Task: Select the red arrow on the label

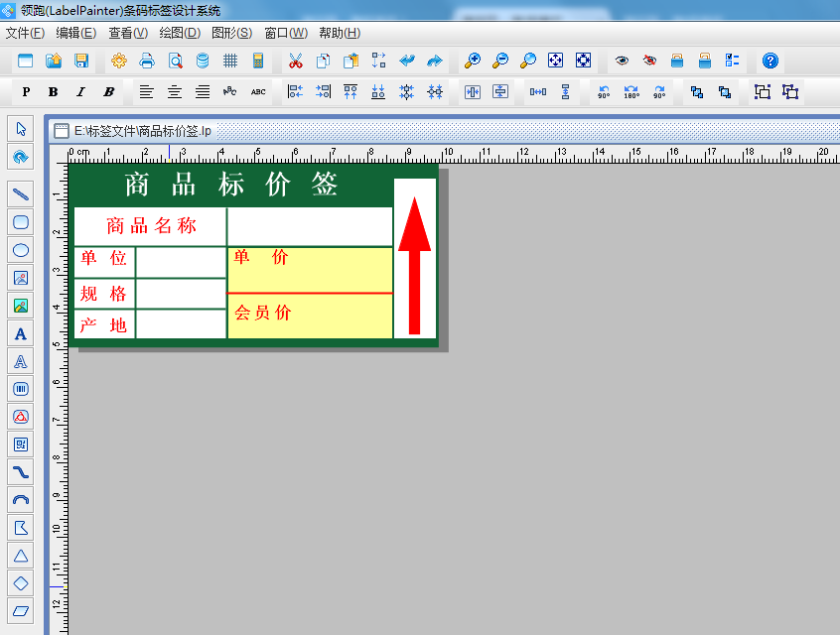Action: (414, 263)
